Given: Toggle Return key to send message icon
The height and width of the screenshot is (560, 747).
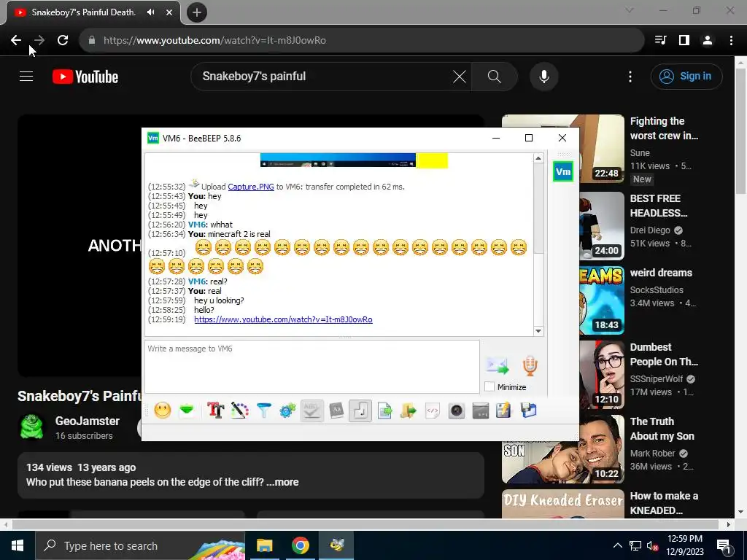Looking at the screenshot, I should [x=360, y=411].
